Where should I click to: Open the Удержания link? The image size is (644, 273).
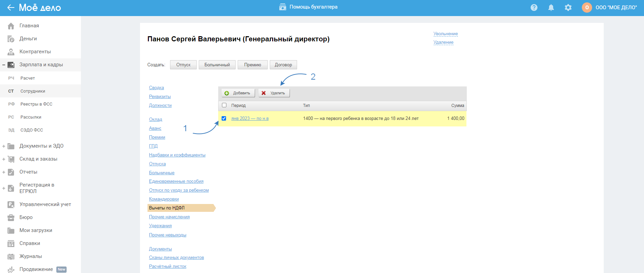pyautogui.click(x=160, y=226)
